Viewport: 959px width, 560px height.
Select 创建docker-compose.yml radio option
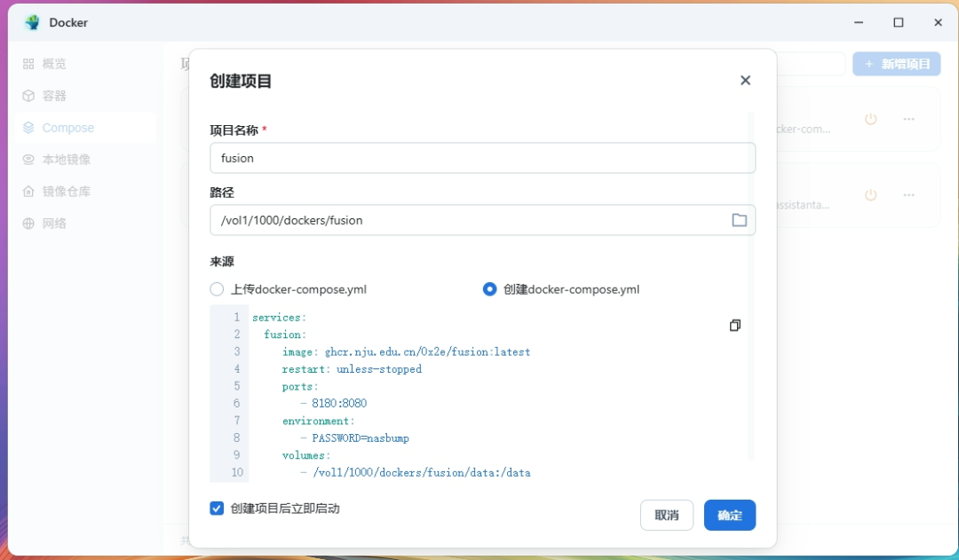[489, 289]
